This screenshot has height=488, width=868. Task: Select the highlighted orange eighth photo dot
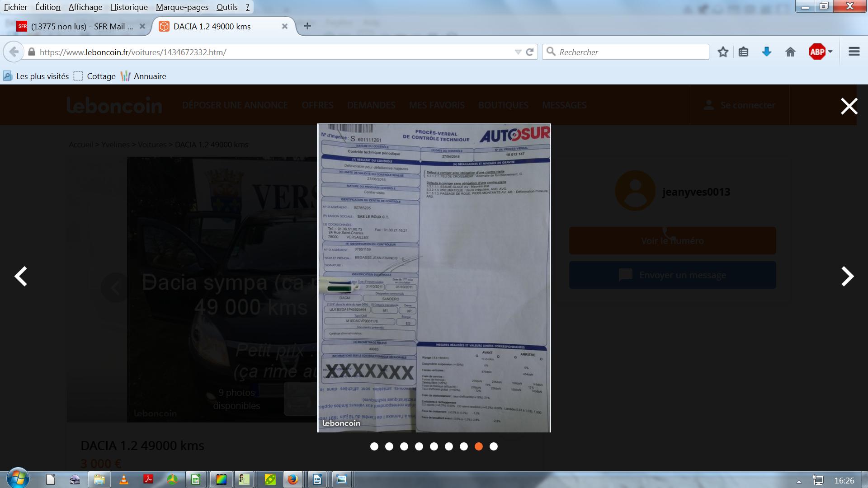(x=478, y=446)
